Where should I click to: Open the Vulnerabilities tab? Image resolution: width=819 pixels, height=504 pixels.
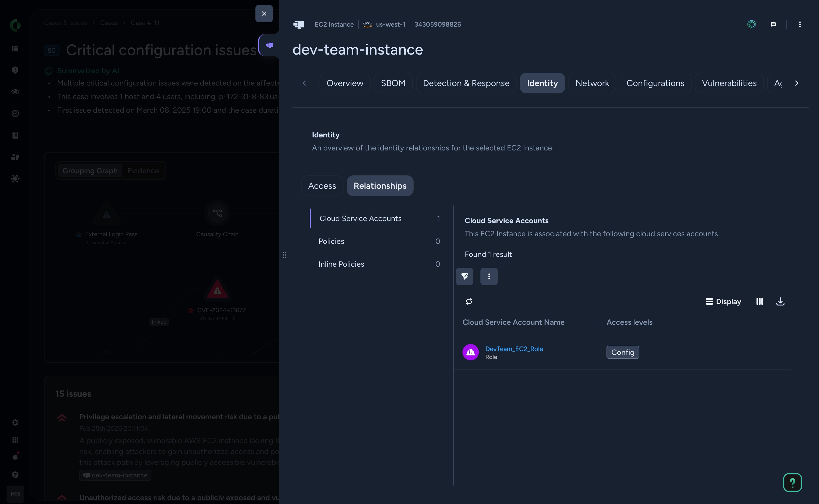729,83
